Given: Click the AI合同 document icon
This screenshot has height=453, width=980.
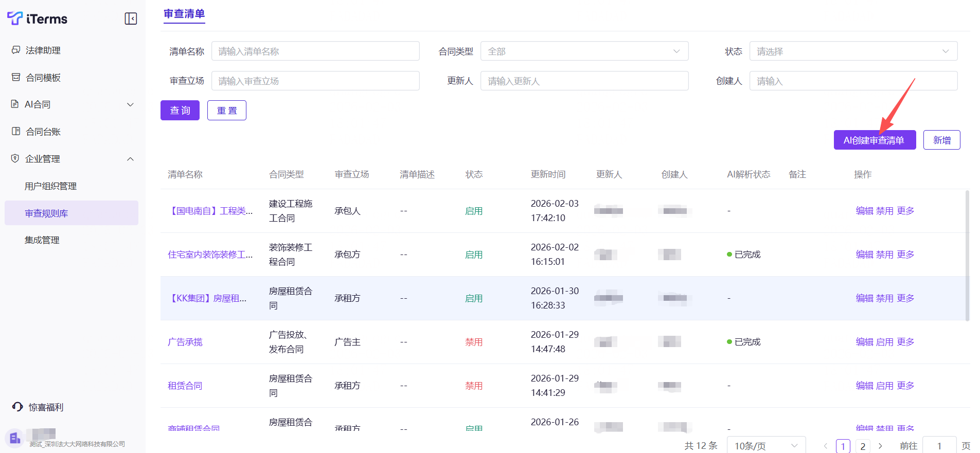Looking at the screenshot, I should tap(15, 104).
